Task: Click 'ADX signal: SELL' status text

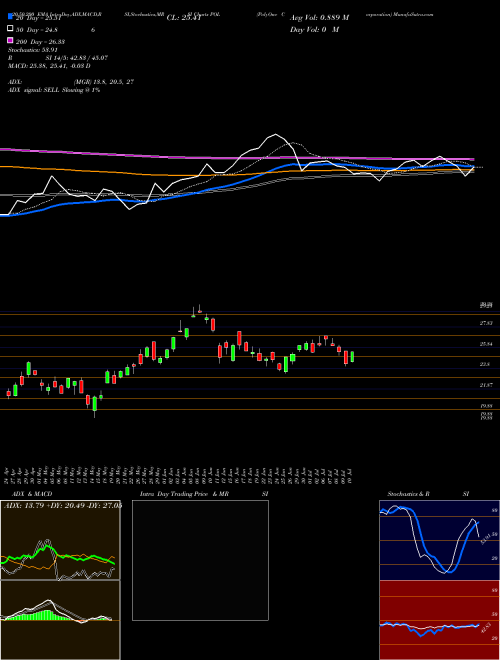Action: coord(53,90)
